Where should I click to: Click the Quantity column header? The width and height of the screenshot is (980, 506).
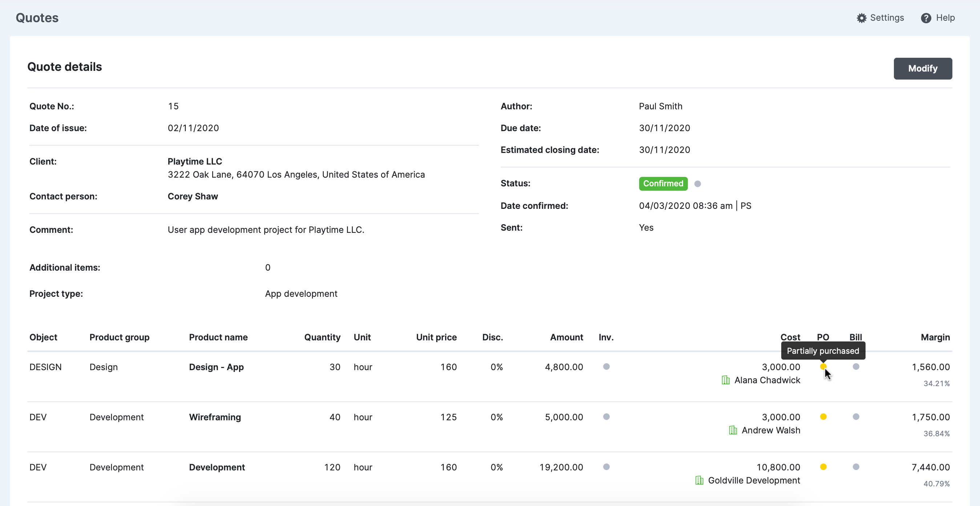(322, 337)
